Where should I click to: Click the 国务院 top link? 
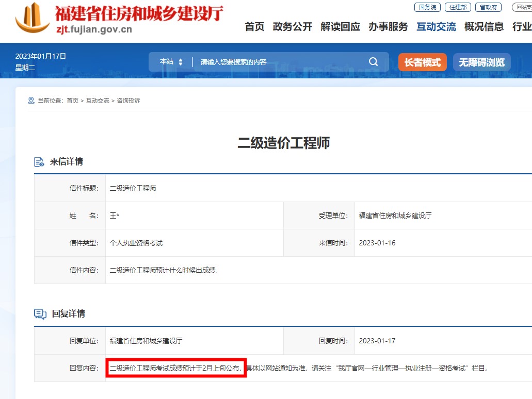pos(428,7)
